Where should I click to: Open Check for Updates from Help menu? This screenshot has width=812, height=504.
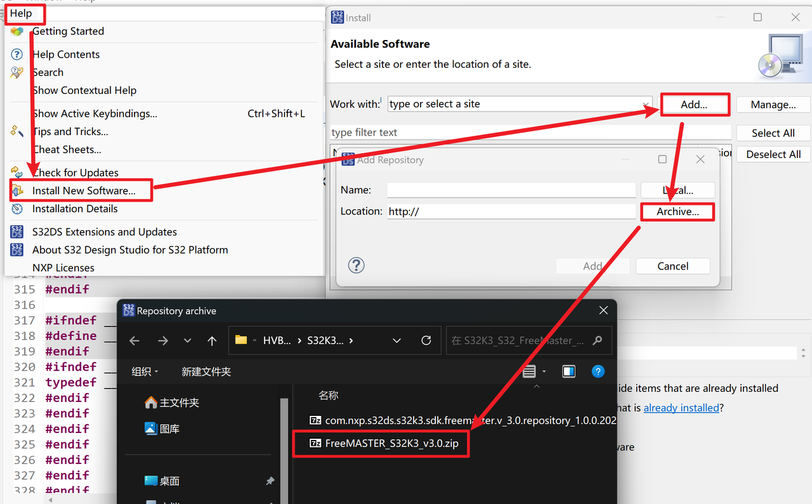click(75, 172)
